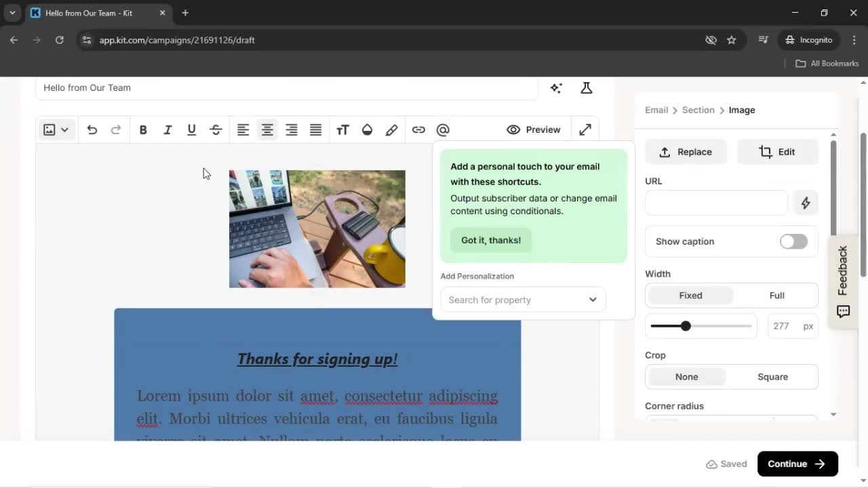Select Full width for the image

pos(776,295)
